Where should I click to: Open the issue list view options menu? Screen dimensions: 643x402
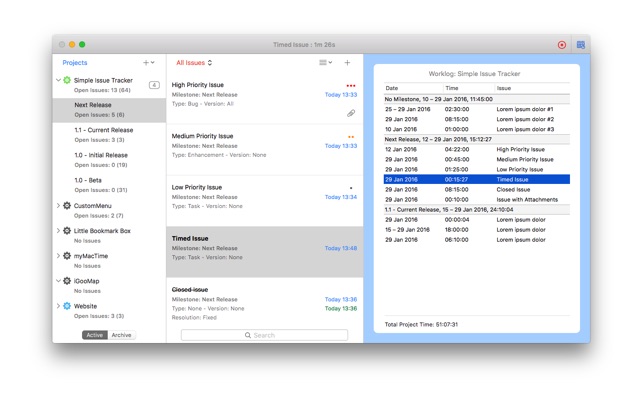325,63
